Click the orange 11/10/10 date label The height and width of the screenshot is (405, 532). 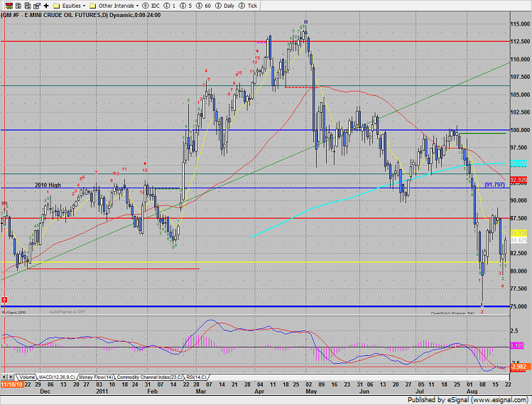12,384
